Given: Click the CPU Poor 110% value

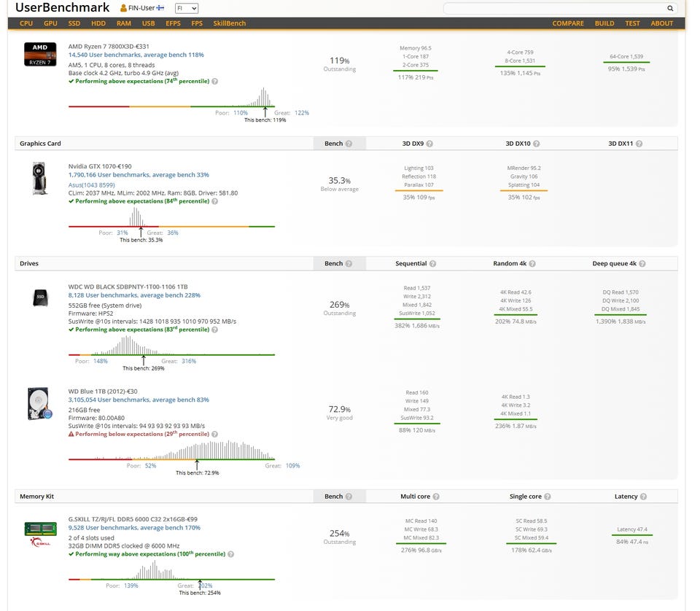Looking at the screenshot, I should coord(241,113).
